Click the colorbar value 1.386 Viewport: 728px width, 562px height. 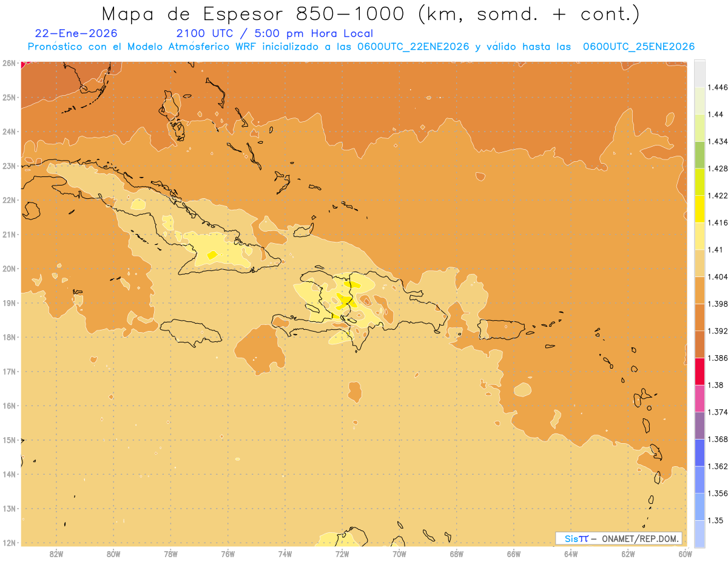coord(718,358)
